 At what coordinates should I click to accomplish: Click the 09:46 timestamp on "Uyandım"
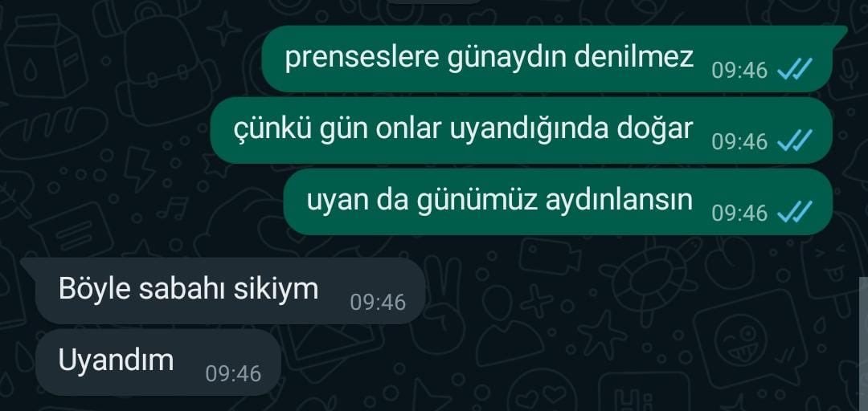pos(233,374)
